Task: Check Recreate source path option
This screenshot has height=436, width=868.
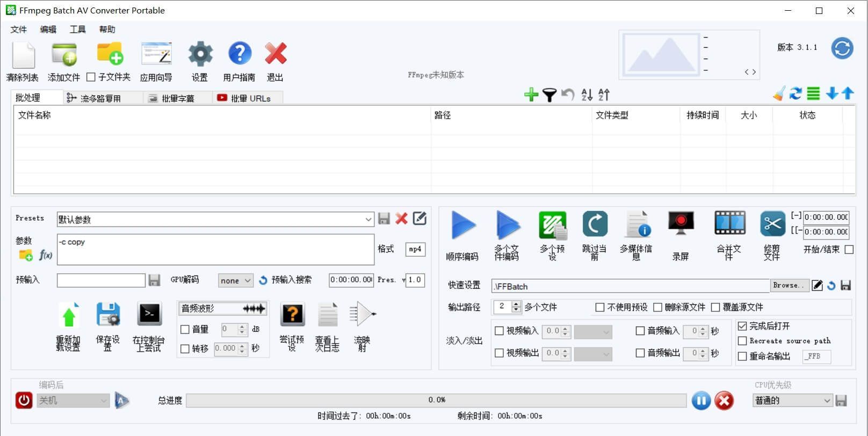Action: click(x=742, y=341)
